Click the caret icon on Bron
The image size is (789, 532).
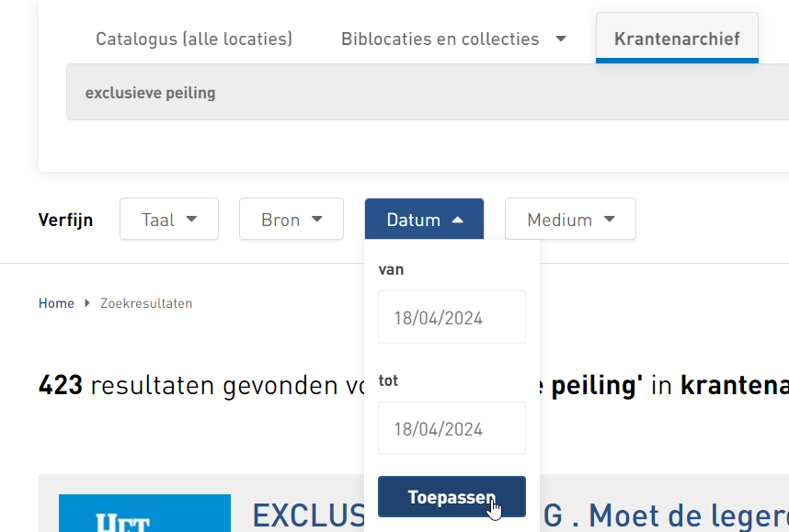[x=316, y=220]
